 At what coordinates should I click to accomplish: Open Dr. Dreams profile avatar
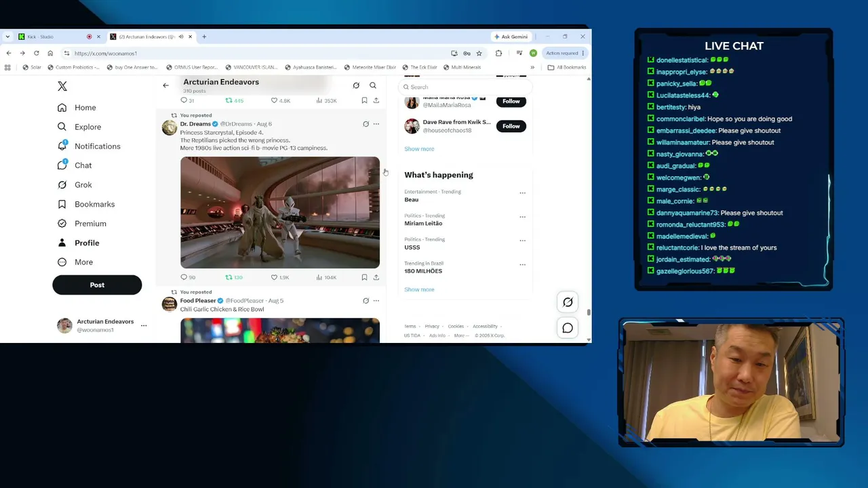(170, 127)
